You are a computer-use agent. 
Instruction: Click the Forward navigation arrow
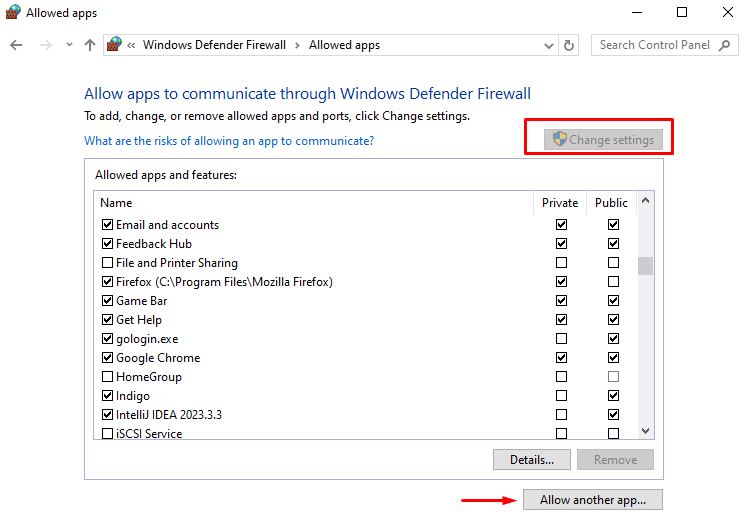46,45
